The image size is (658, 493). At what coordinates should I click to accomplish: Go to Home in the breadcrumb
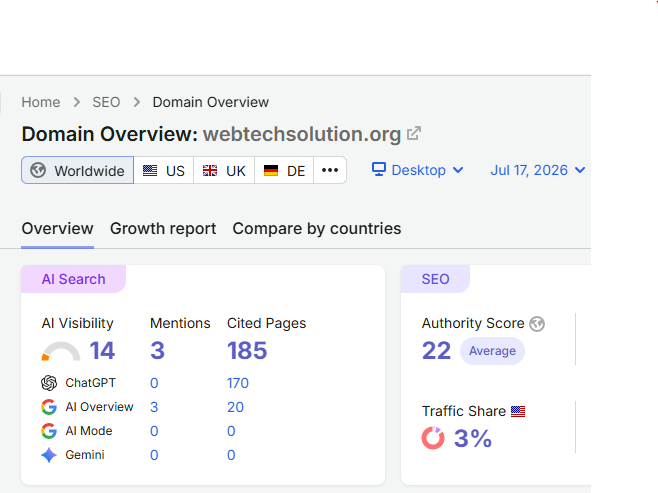point(41,102)
